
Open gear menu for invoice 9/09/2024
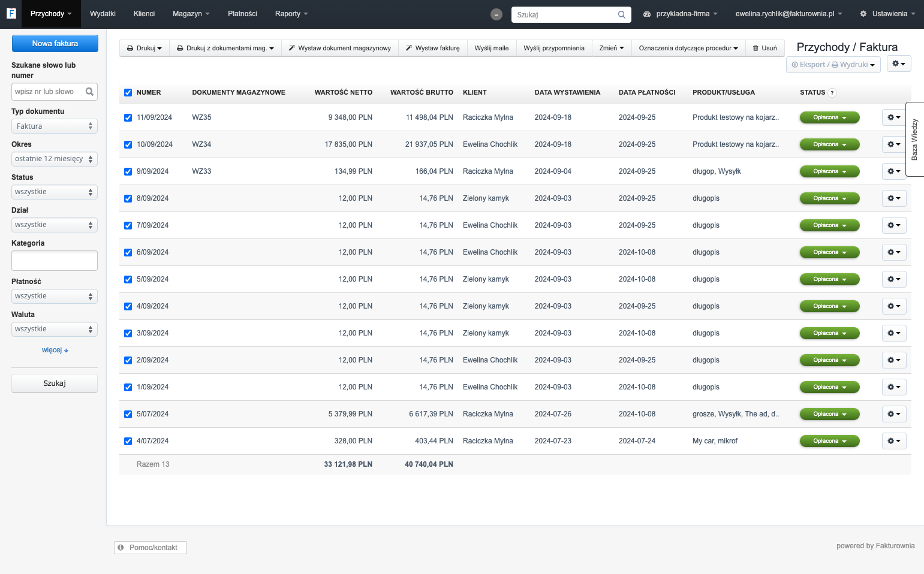point(894,171)
